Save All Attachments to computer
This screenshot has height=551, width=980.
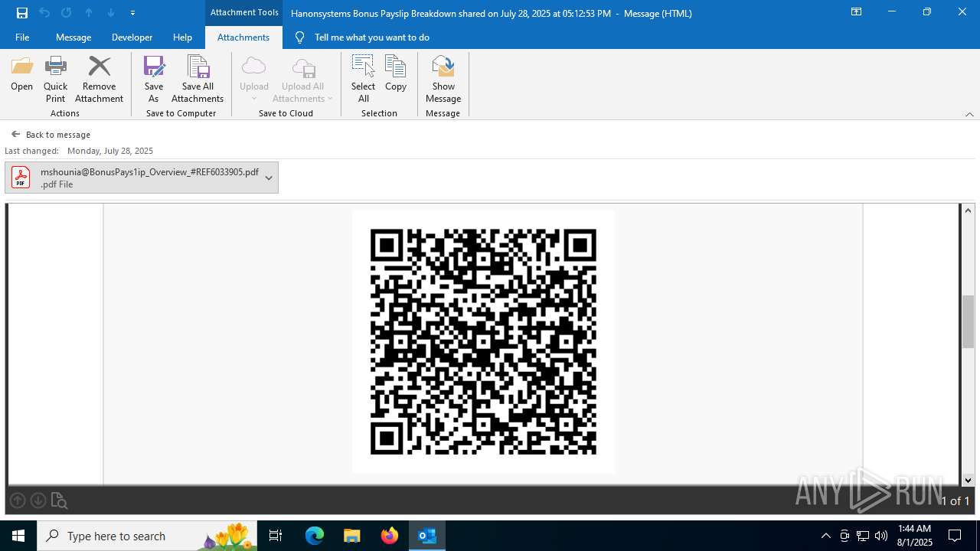pos(198,79)
